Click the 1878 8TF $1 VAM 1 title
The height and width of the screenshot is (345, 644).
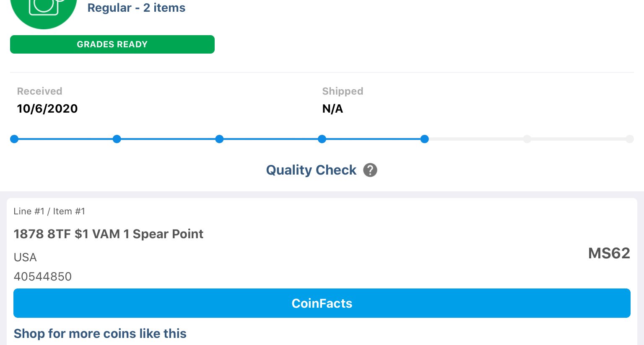109,234
